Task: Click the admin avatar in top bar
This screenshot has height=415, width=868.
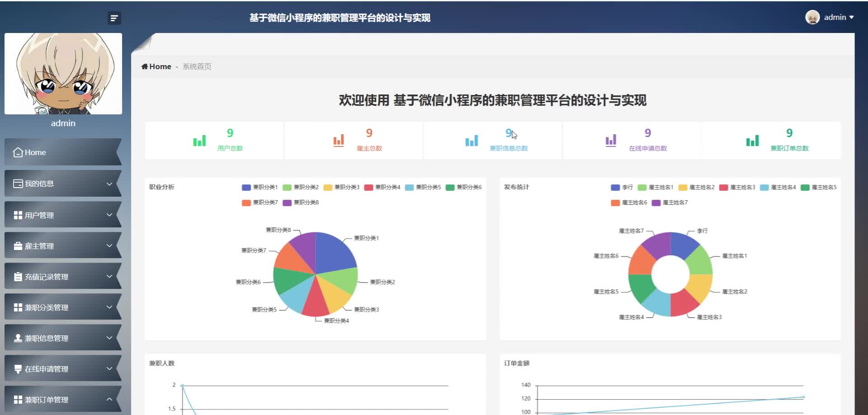Action: click(x=812, y=17)
